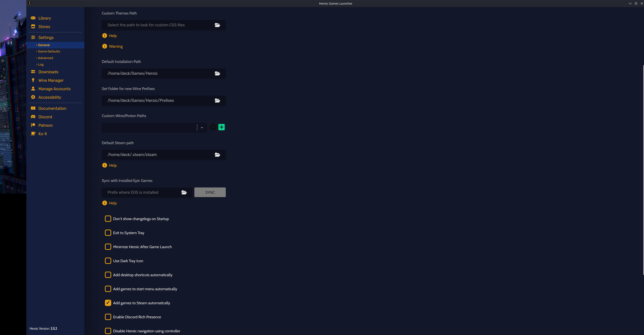Click the Ko-fi sidebar link
Screen dimensions: 644x335
click(43, 134)
